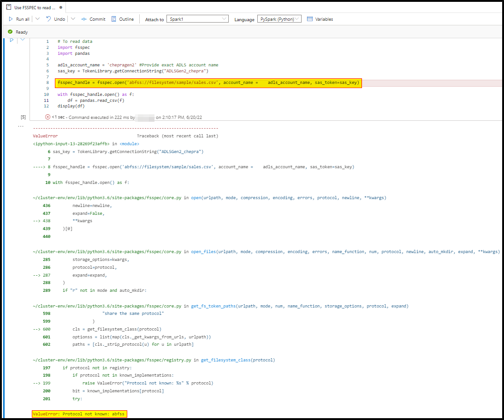Click the cell execution count [5]
Image resolution: width=504 pixels, height=420 pixels.
click(23, 117)
